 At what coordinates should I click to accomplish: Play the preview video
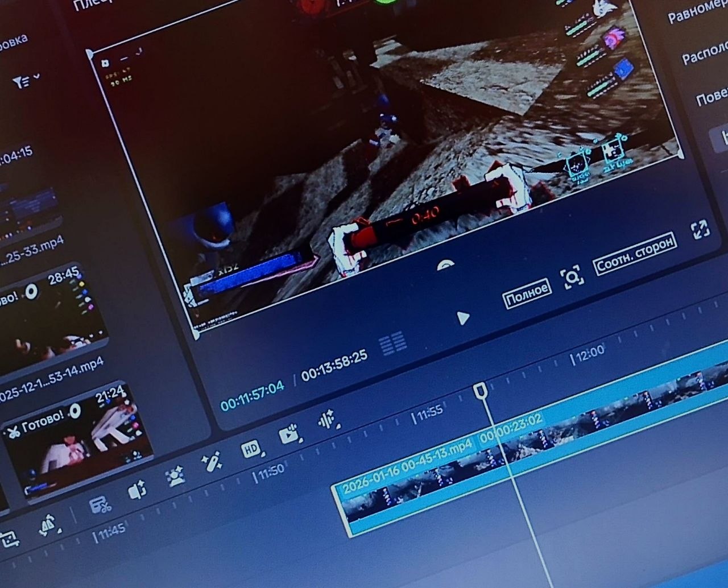pos(463,318)
